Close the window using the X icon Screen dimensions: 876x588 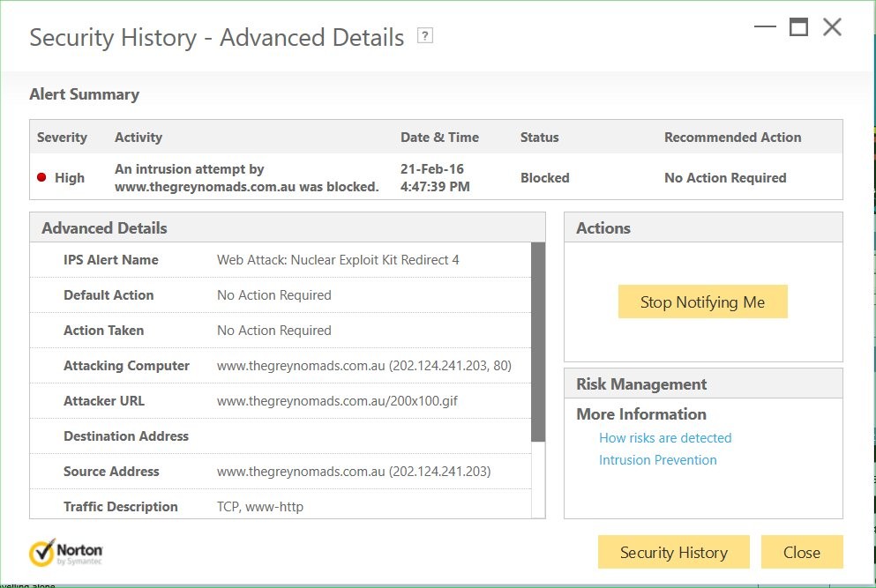click(832, 27)
